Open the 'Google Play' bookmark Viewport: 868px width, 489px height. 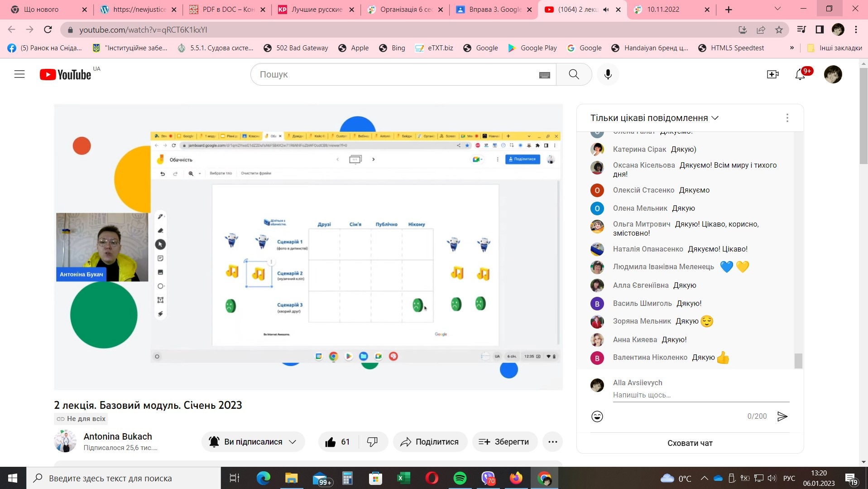point(532,48)
